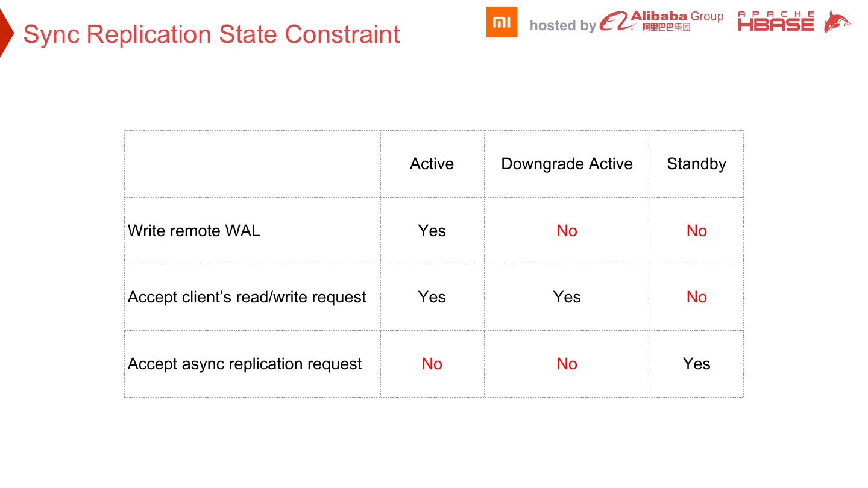Click the 'hosted by' text
The height and width of the screenshot is (488, 868).
562,25
